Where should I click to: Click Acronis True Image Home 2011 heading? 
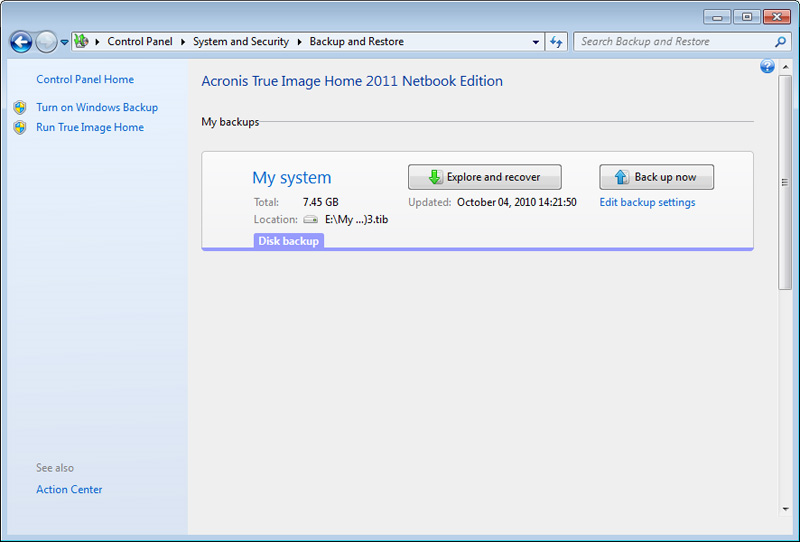click(352, 81)
